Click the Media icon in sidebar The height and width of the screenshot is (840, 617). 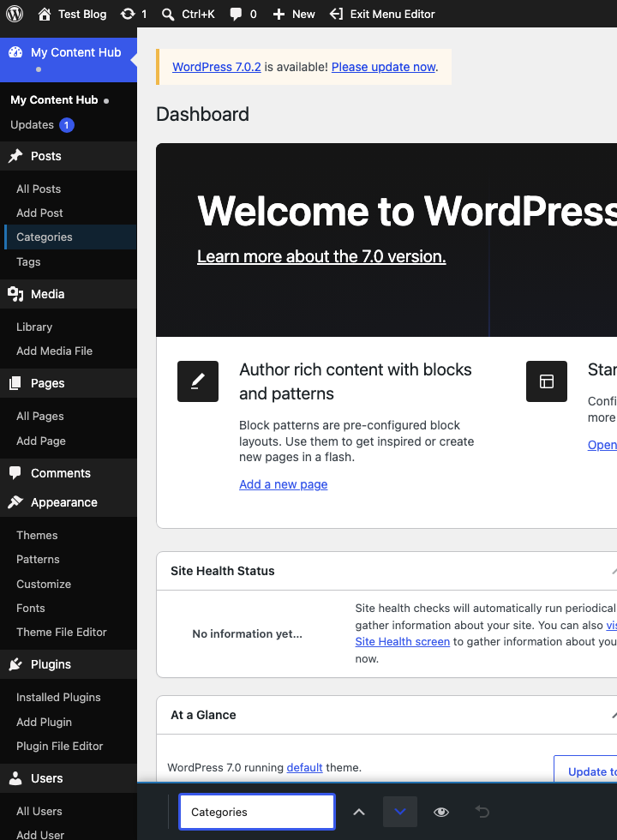[x=15, y=294]
